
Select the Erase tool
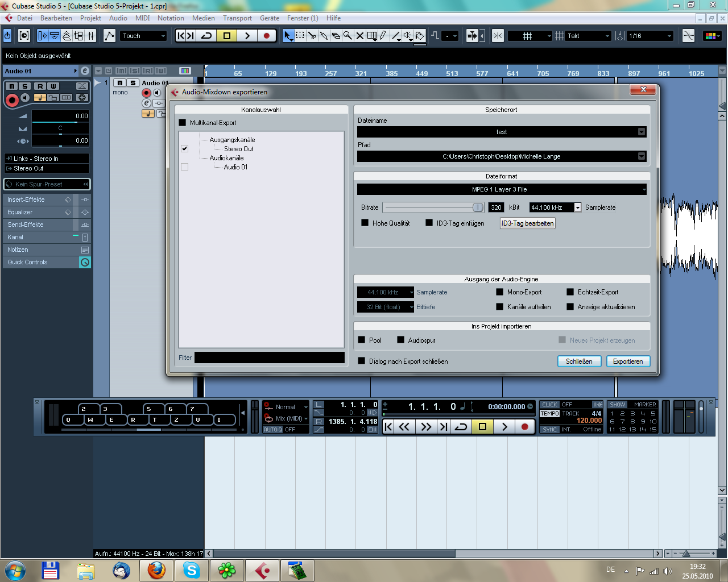336,36
